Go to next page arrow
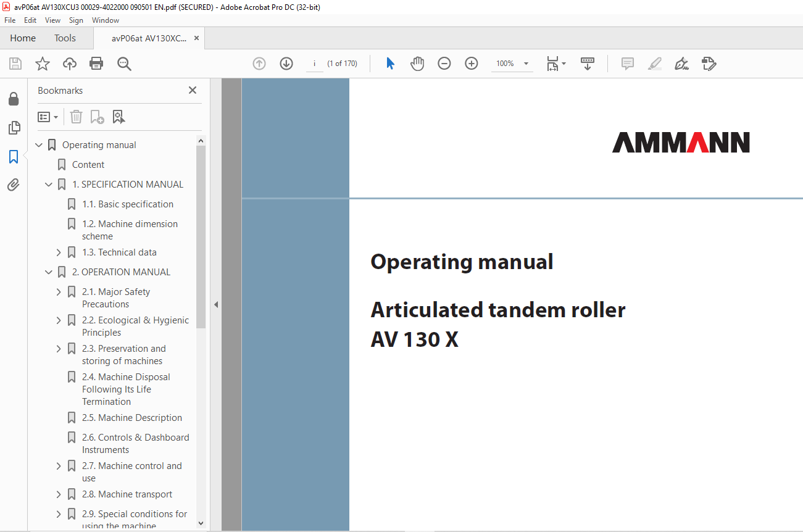 (x=286, y=64)
